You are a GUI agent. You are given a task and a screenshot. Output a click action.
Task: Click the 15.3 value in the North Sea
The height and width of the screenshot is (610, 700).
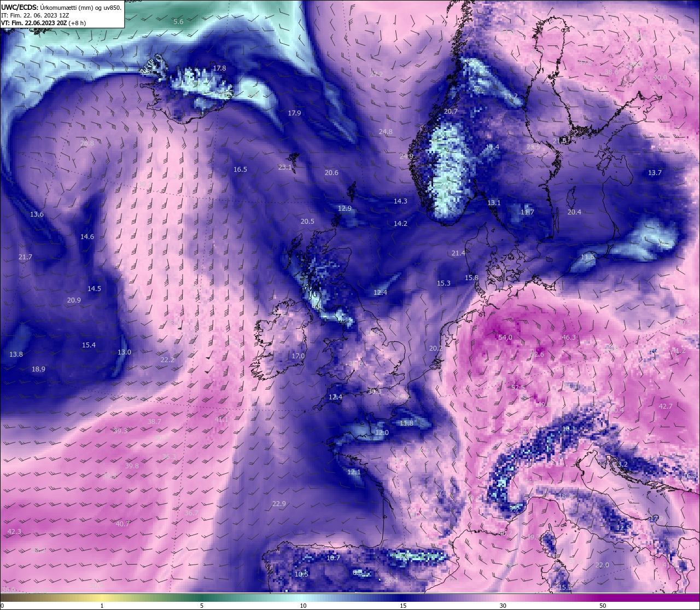point(444,283)
